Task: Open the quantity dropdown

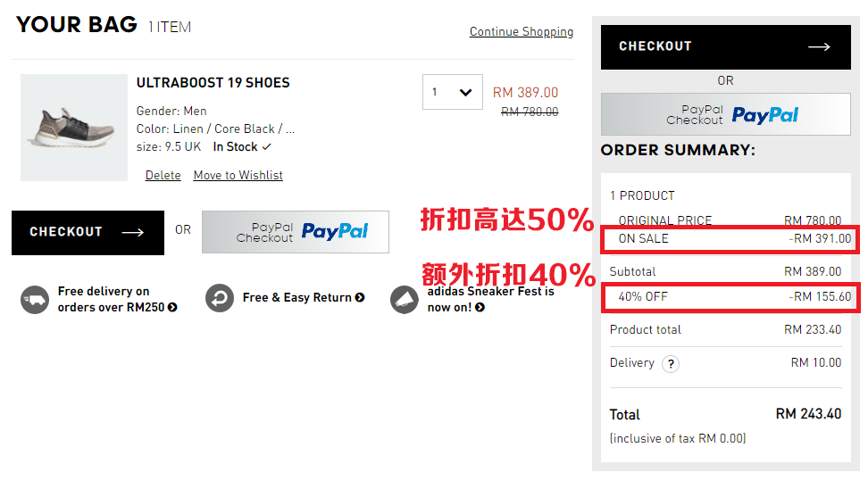Action: [453, 92]
